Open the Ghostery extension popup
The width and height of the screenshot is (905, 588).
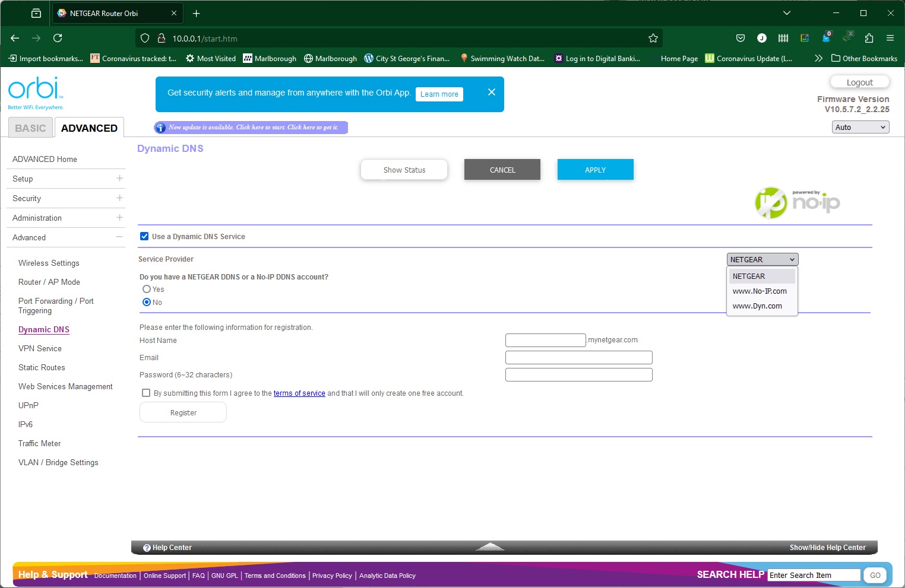(x=826, y=37)
